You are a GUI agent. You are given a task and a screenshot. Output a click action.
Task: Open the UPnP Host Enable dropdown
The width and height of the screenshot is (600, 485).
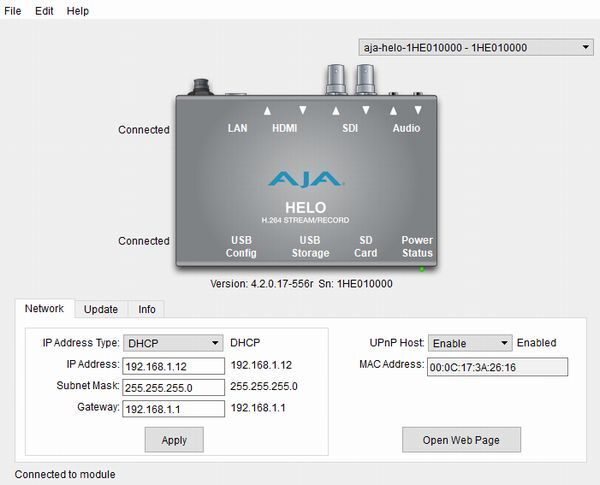(x=470, y=343)
